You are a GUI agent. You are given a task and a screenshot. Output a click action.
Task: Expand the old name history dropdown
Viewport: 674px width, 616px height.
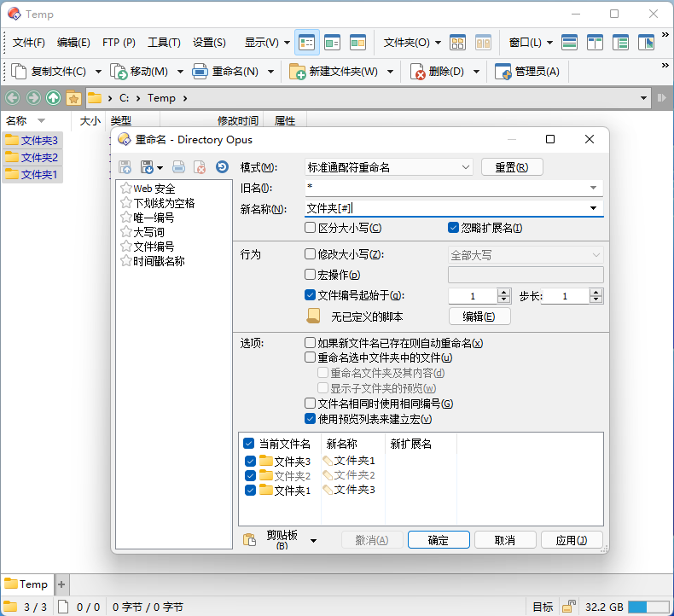pyautogui.click(x=593, y=188)
